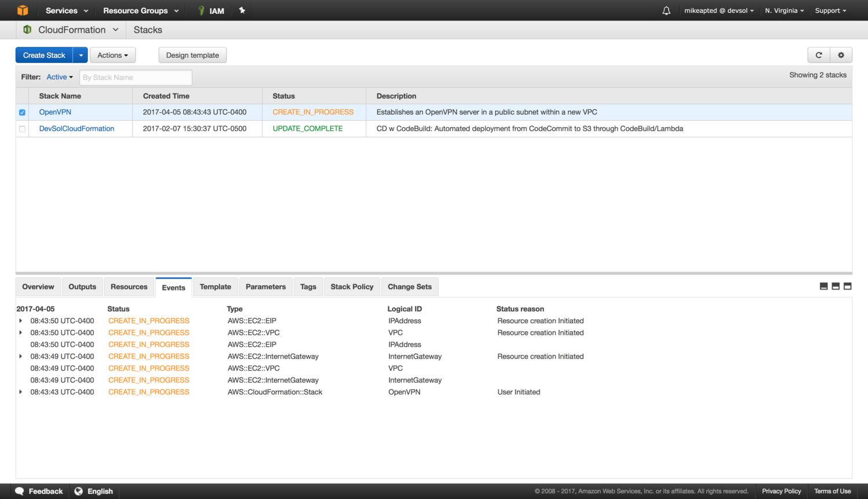Image resolution: width=868 pixels, height=499 pixels.
Task: Minimize the details pane using first layout icon
Action: (823, 286)
